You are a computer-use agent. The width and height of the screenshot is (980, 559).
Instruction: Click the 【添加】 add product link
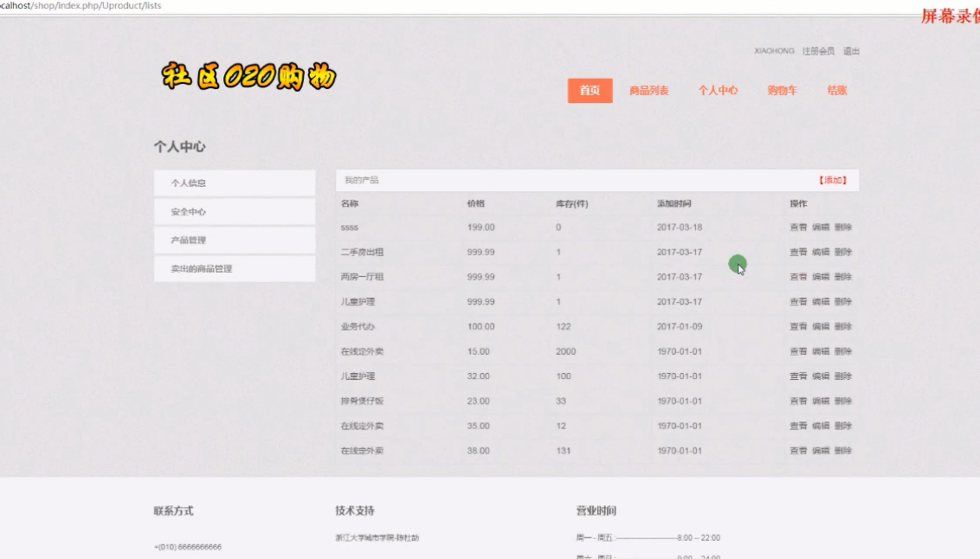pyautogui.click(x=833, y=180)
